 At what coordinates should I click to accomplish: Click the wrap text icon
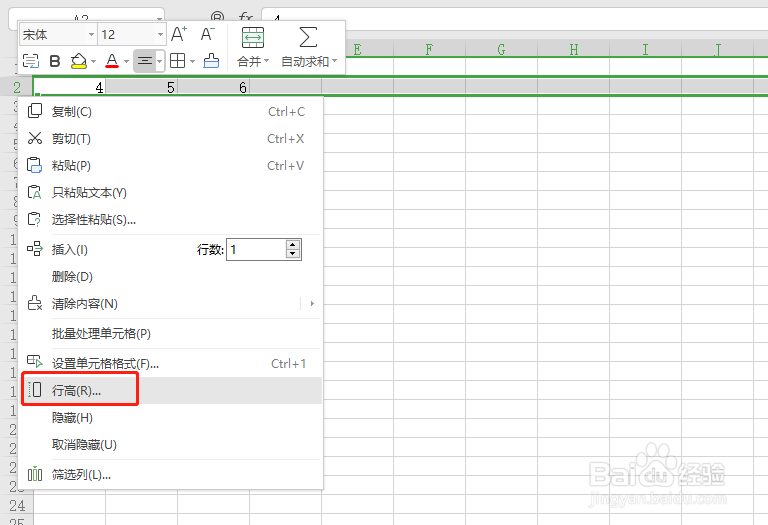click(31, 61)
